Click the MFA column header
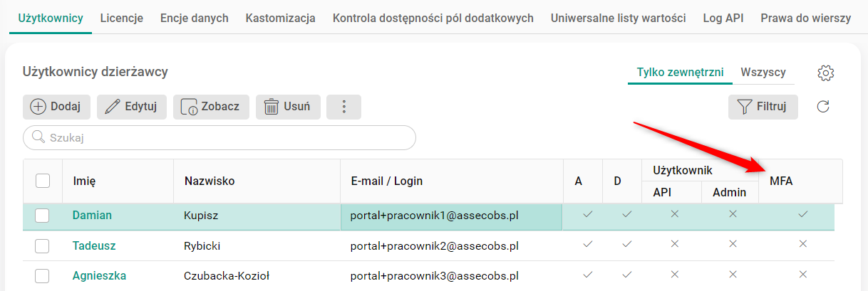This screenshot has height=291, width=868. [x=781, y=181]
